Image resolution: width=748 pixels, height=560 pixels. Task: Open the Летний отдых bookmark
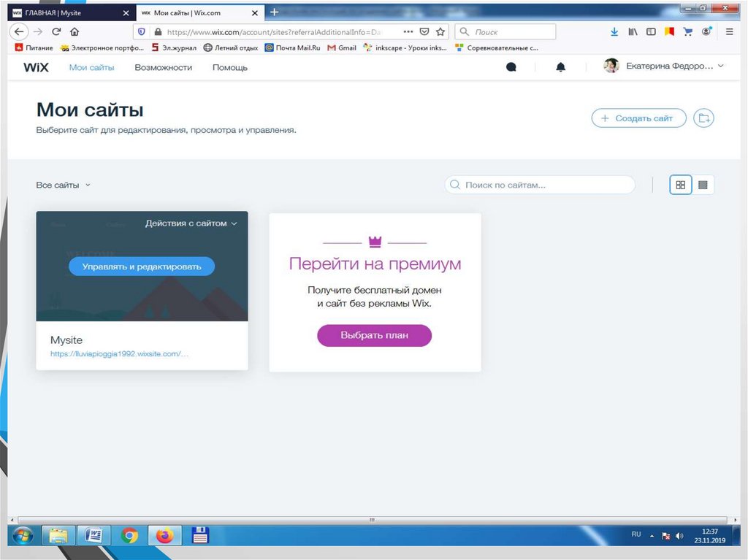(231, 47)
